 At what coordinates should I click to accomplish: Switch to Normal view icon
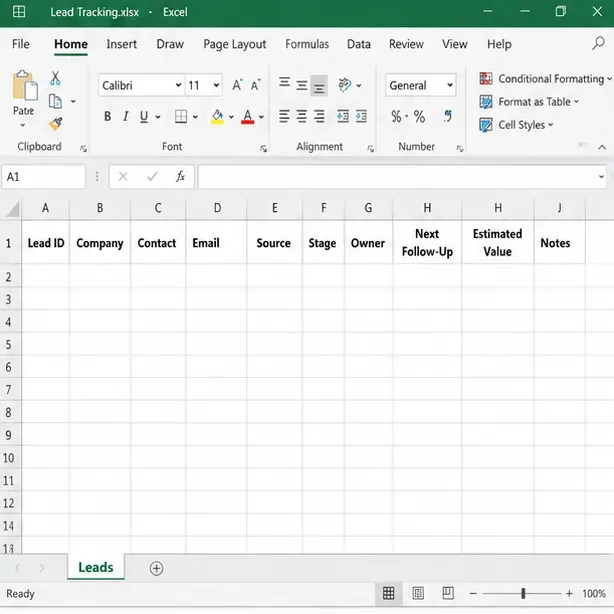click(x=388, y=593)
